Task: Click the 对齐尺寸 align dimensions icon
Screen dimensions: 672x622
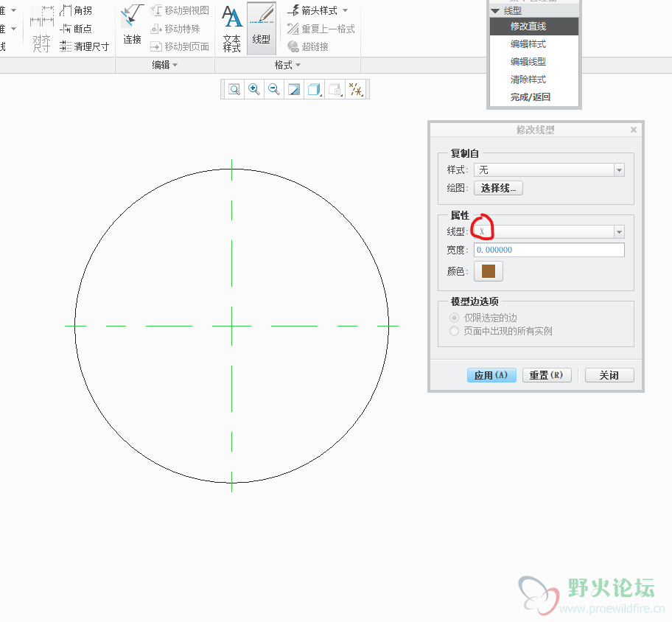Action: [41, 28]
